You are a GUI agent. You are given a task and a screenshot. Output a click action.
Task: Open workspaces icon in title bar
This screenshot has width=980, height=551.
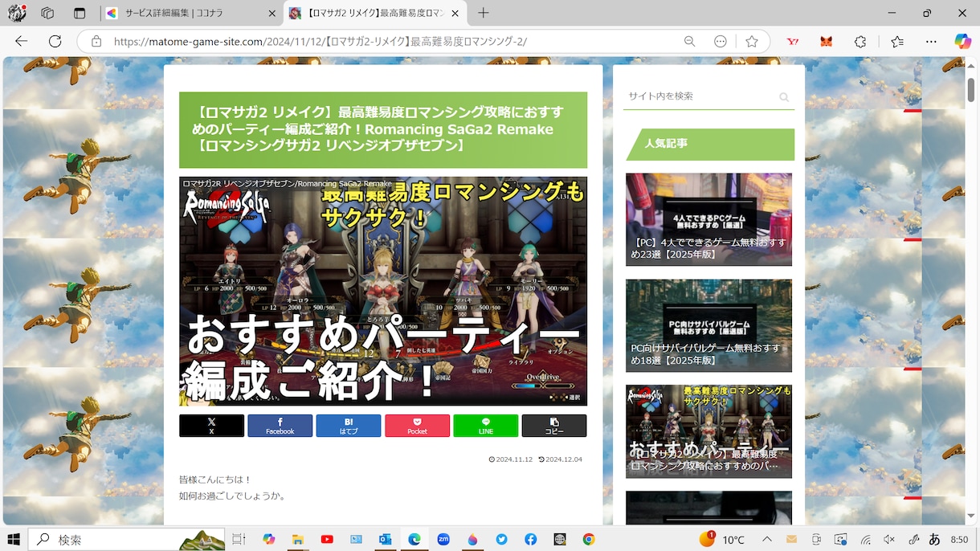click(x=47, y=13)
